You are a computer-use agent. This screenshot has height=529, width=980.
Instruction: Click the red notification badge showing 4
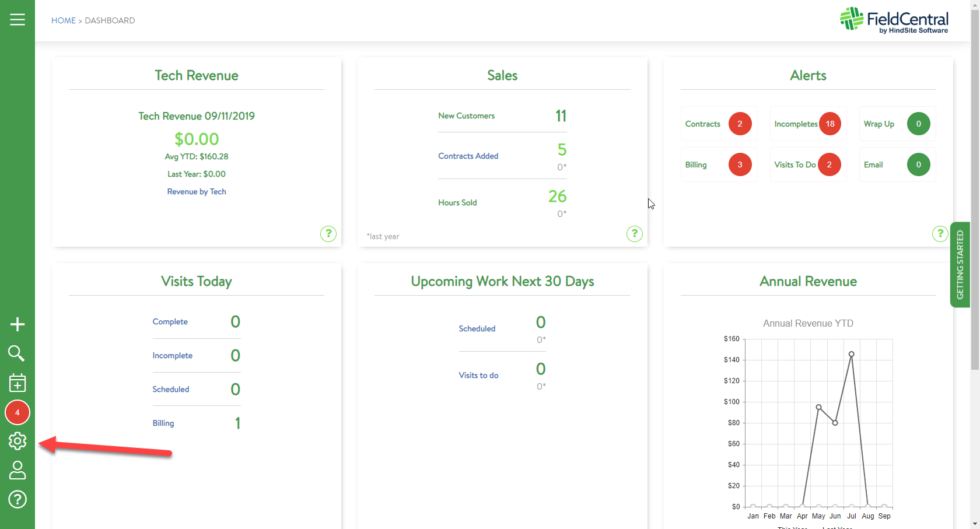pos(17,412)
